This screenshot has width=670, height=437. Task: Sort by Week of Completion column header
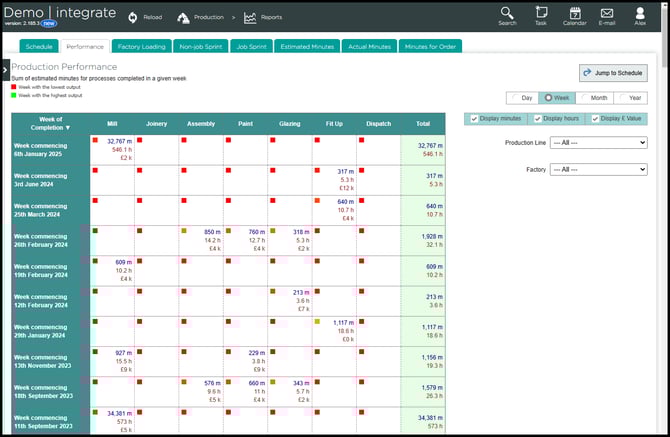[x=49, y=123]
